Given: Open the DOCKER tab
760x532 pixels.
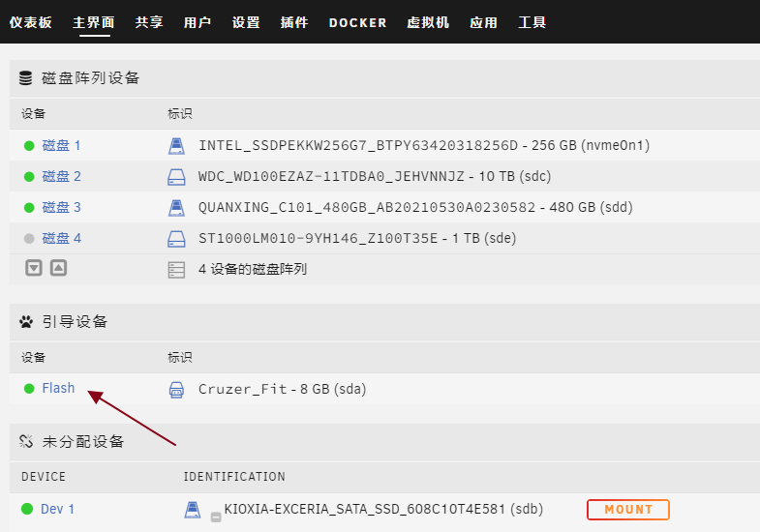Looking at the screenshot, I should tap(357, 22).
